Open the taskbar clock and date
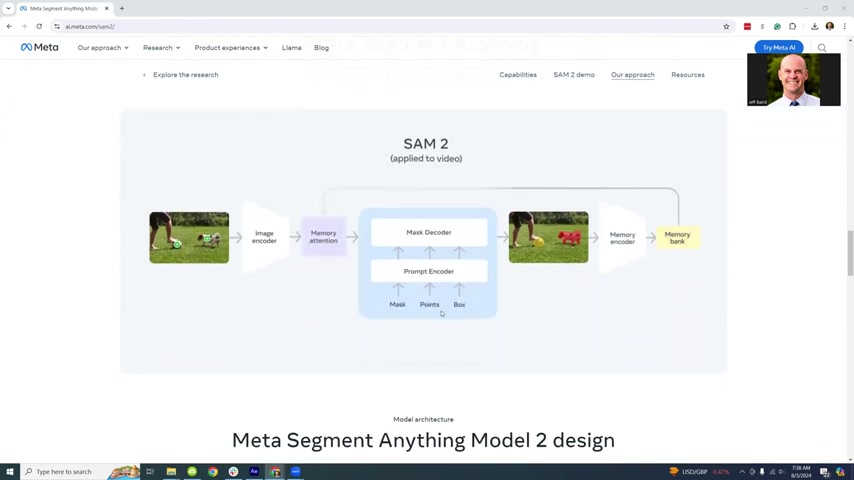Screen dimensions: 854x480 pyautogui.click(x=801, y=472)
